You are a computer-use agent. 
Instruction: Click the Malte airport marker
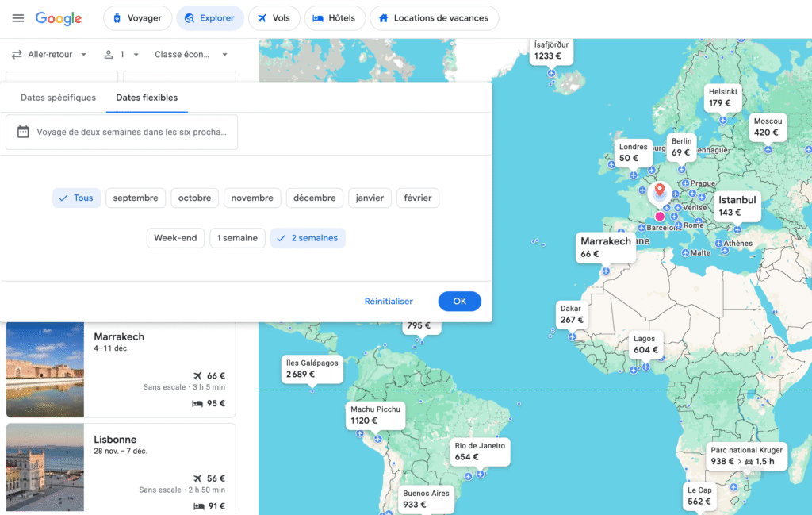[x=686, y=253]
